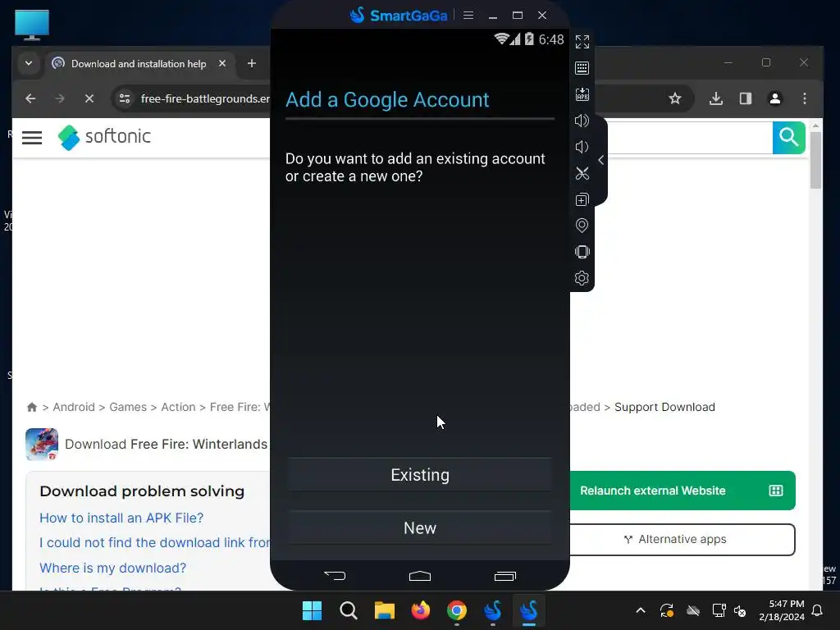Open Softonic hamburger menu
This screenshot has width=840, height=630.
tap(32, 138)
